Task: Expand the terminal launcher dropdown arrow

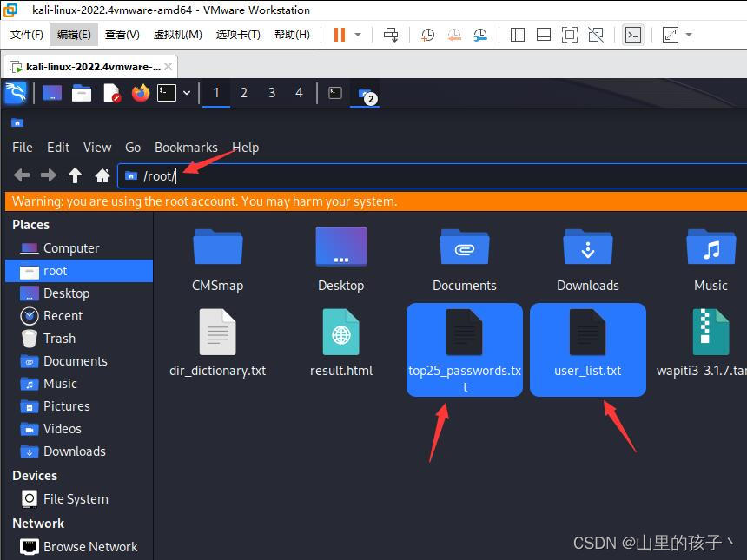Action: click(x=187, y=93)
